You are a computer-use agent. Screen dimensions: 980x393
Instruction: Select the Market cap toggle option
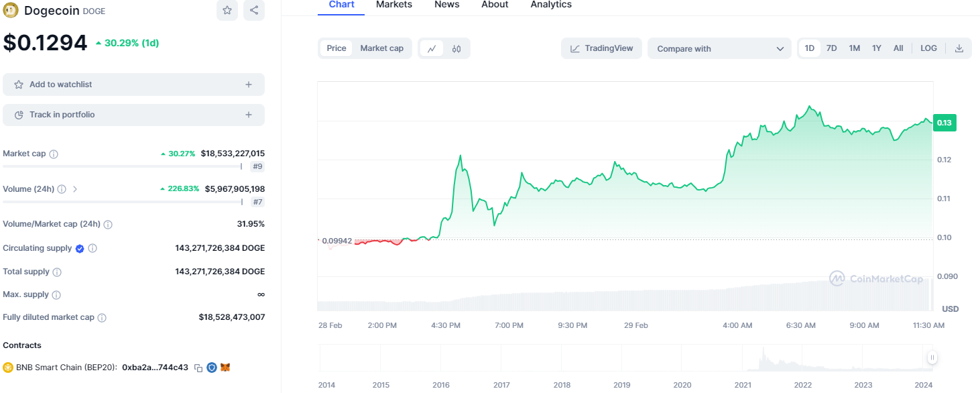(x=381, y=48)
